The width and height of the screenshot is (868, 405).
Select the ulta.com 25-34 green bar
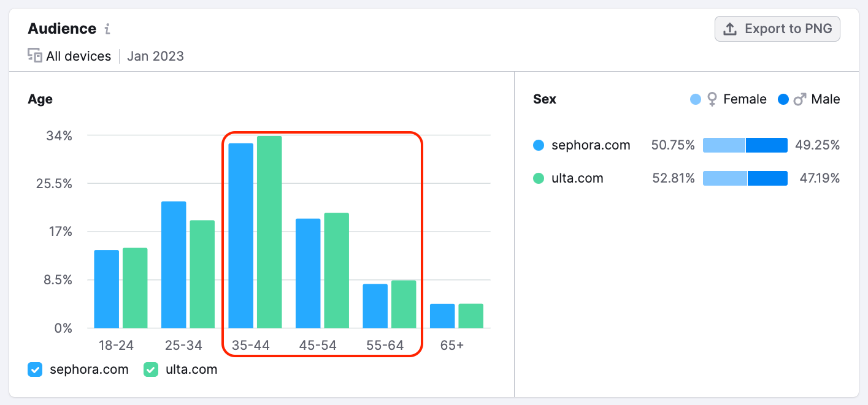click(x=202, y=274)
